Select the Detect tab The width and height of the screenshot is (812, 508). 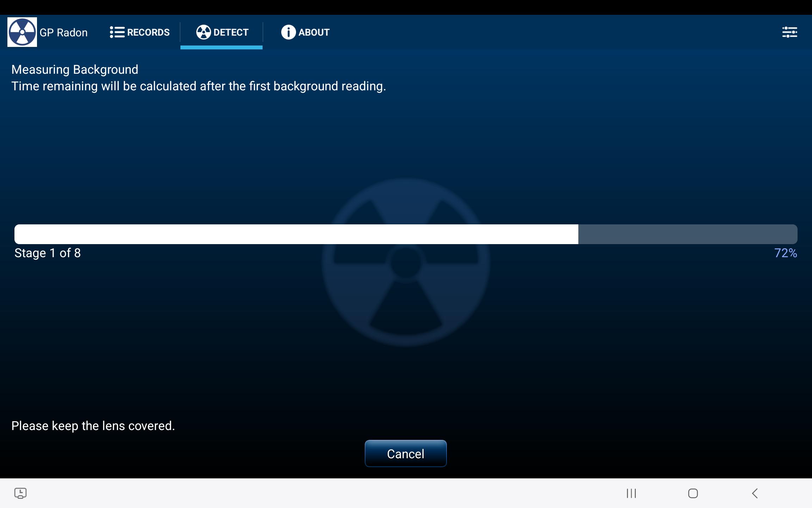click(222, 32)
